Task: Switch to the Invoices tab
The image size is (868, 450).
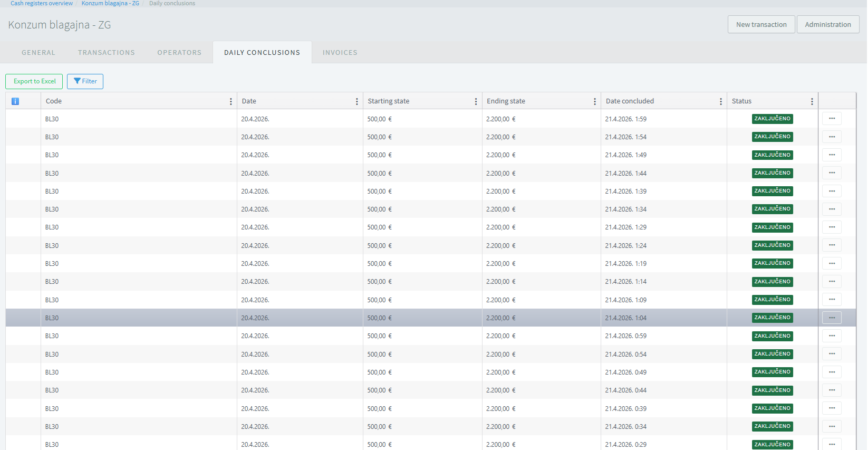Action: pos(340,53)
